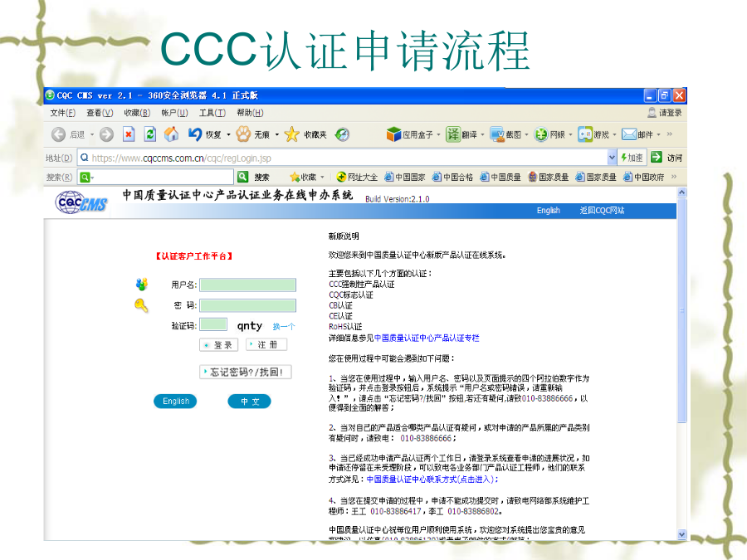Expand the 游戏 dropdown arrow
Viewport: 747px width, 560px height.
click(614, 135)
